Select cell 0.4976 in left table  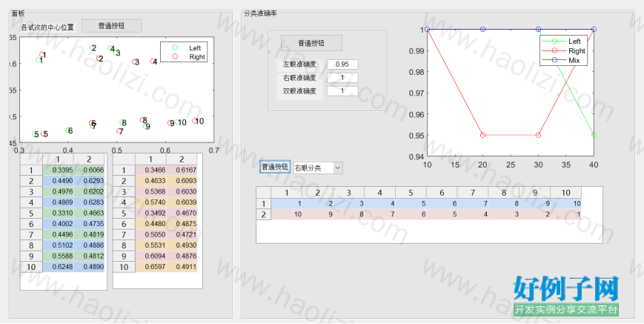[x=58, y=191]
